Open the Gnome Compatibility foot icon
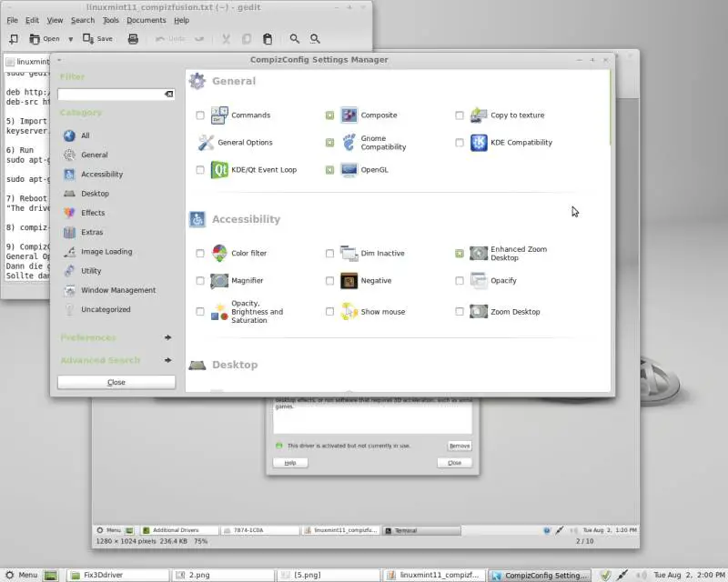Screen dimensions: 728x582 pos(349,143)
